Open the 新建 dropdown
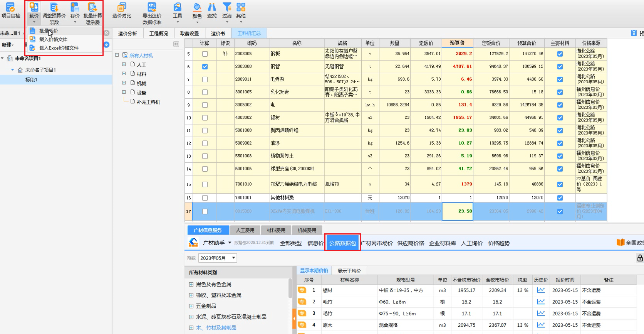The image size is (644, 334). click(x=8, y=45)
